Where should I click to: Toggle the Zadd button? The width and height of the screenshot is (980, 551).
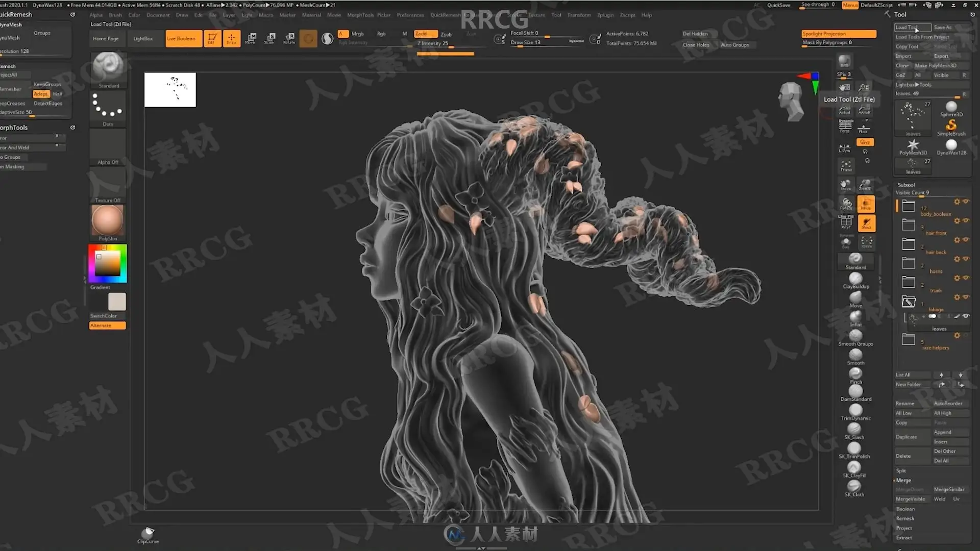coord(425,34)
